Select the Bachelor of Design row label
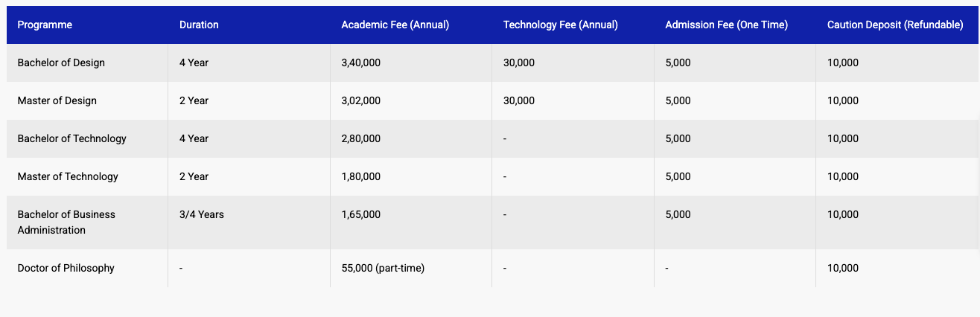Viewport: 980px width, 317px height. coord(61,63)
